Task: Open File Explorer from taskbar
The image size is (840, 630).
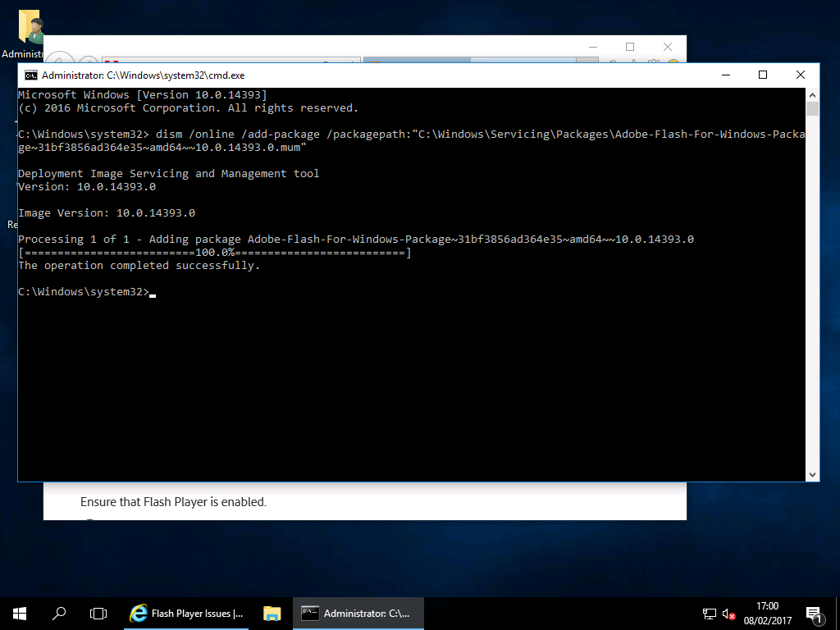Action: point(272,614)
